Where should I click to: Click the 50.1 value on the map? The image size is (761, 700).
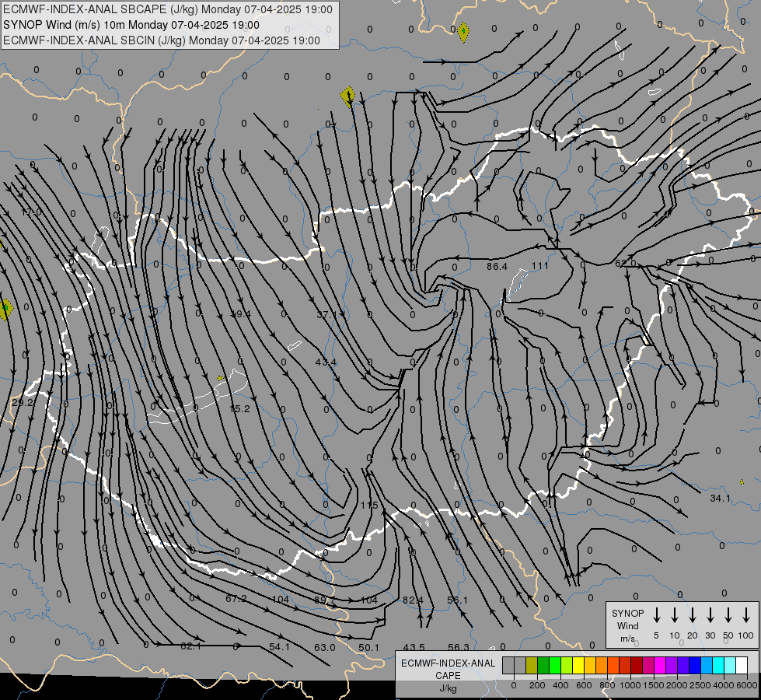369,648
